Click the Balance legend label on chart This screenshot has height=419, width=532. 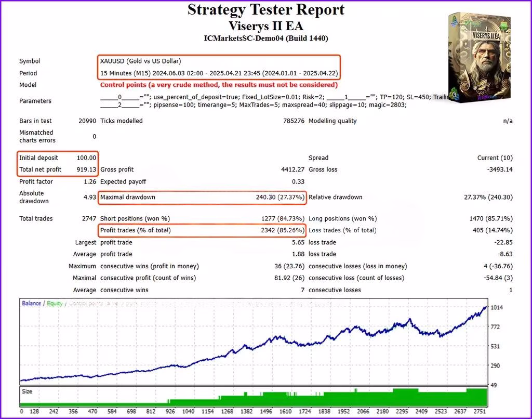pyautogui.click(x=31, y=303)
